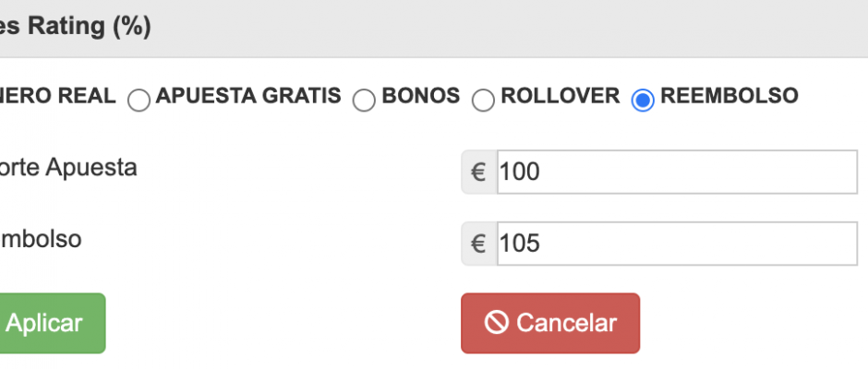Click the Rating (%) header title
This screenshot has width=868, height=369.
76,27
